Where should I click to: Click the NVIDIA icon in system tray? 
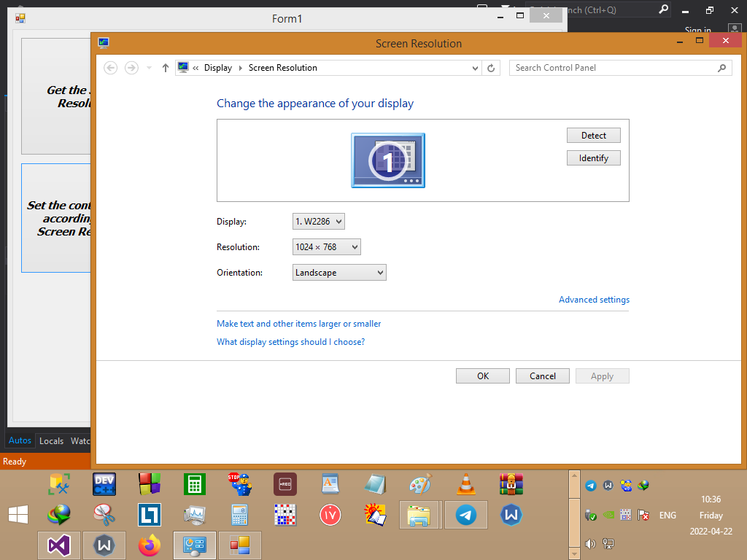(608, 515)
